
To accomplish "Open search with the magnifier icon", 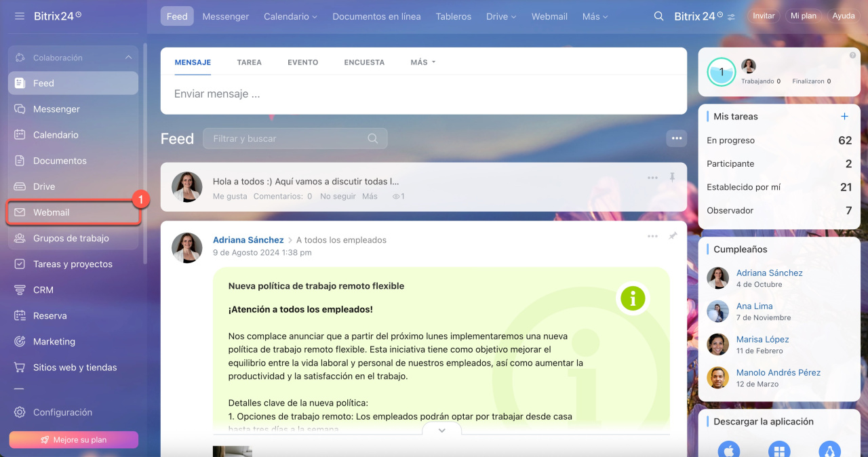I will click(x=658, y=16).
